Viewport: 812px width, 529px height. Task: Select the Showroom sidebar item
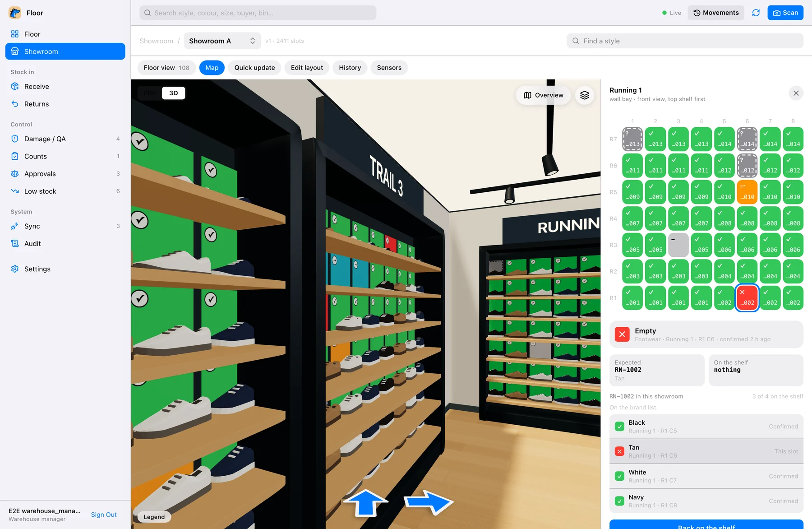tap(65, 51)
